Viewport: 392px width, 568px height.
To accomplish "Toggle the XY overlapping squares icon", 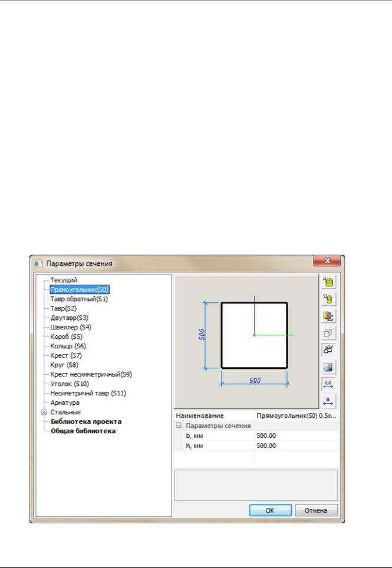I will [x=328, y=350].
